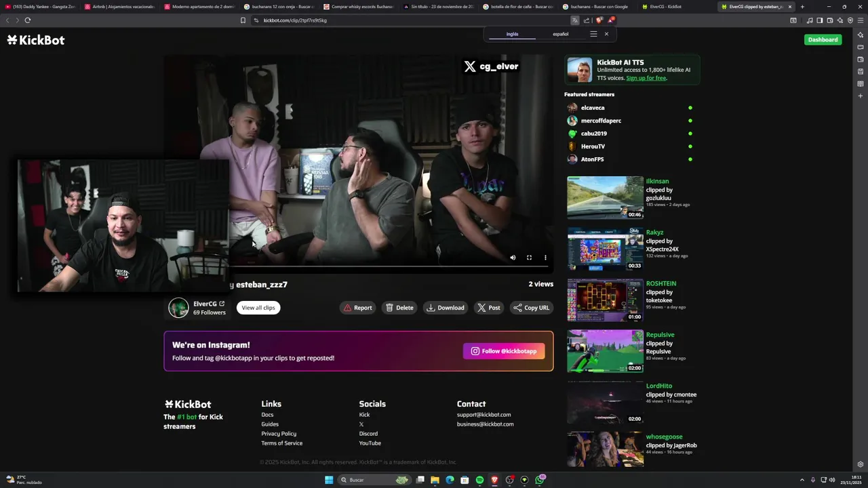The image size is (868, 488).
Task: Mute the clip video player
Action: pyautogui.click(x=513, y=258)
